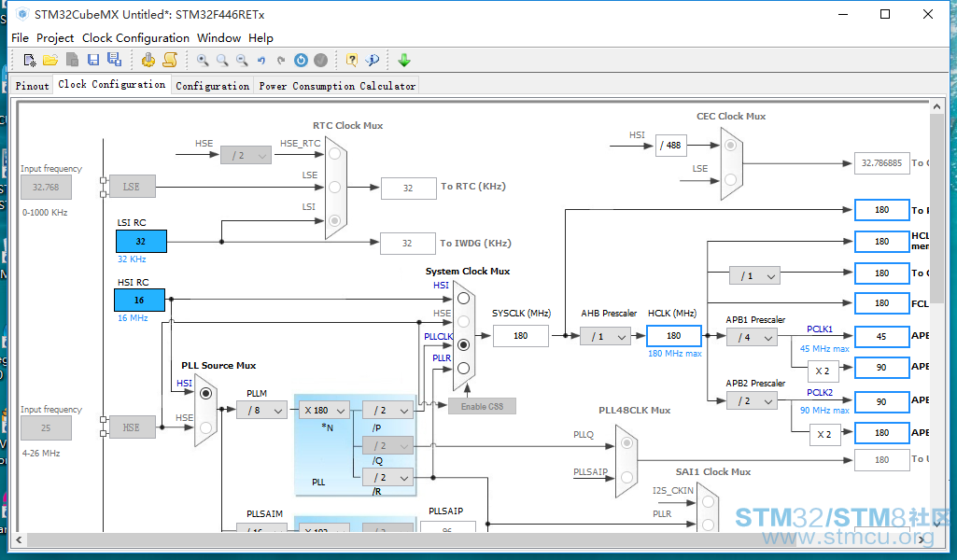Switch to the Configuration tab
Image resolution: width=957 pixels, height=560 pixels.
[212, 86]
